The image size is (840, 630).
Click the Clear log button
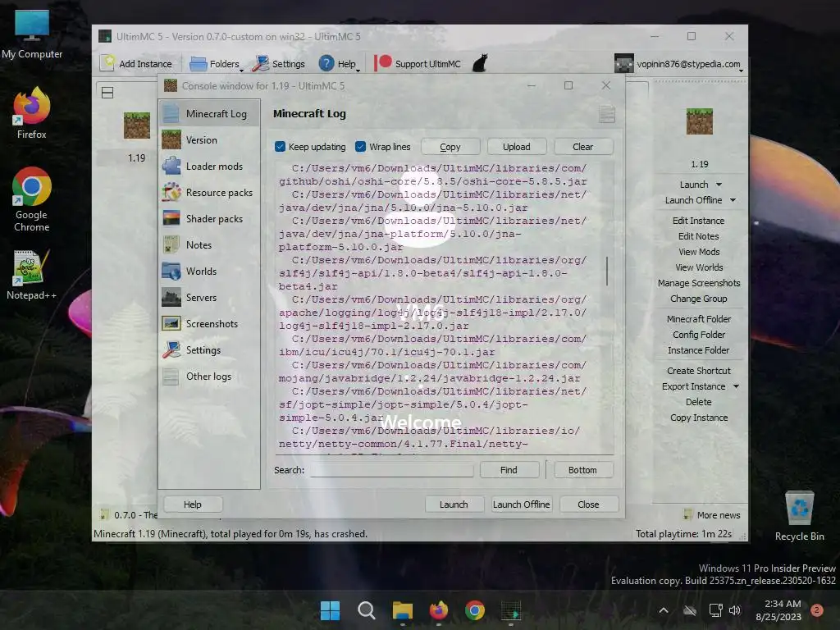tap(583, 147)
